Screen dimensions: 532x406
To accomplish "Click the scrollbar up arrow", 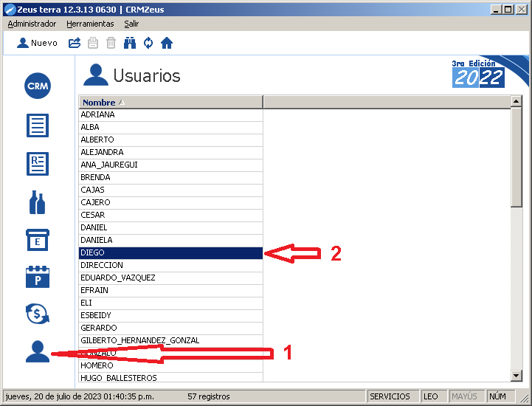I will click(516, 101).
